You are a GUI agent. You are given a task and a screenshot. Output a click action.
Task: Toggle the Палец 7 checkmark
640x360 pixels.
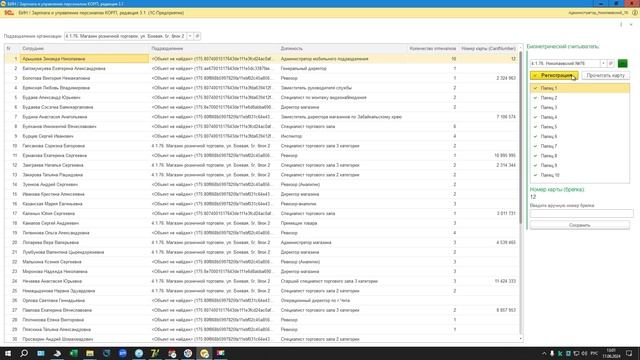(535, 146)
